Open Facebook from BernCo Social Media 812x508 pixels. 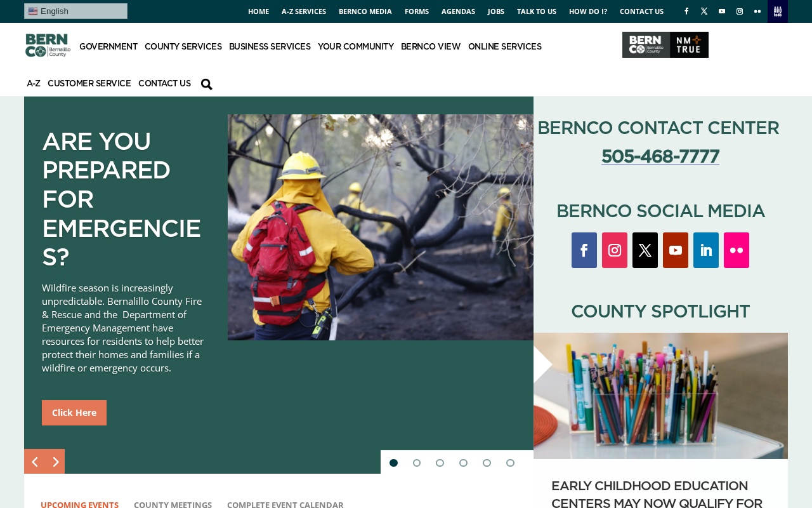(x=584, y=250)
